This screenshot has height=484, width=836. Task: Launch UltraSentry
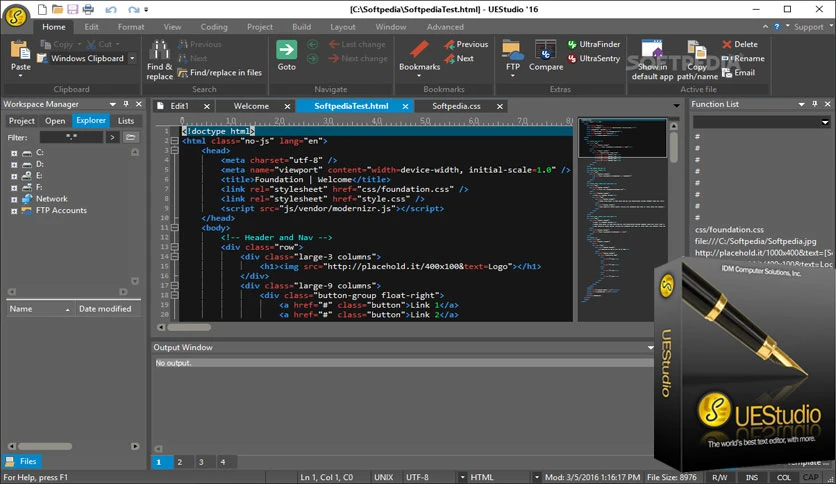(594, 59)
